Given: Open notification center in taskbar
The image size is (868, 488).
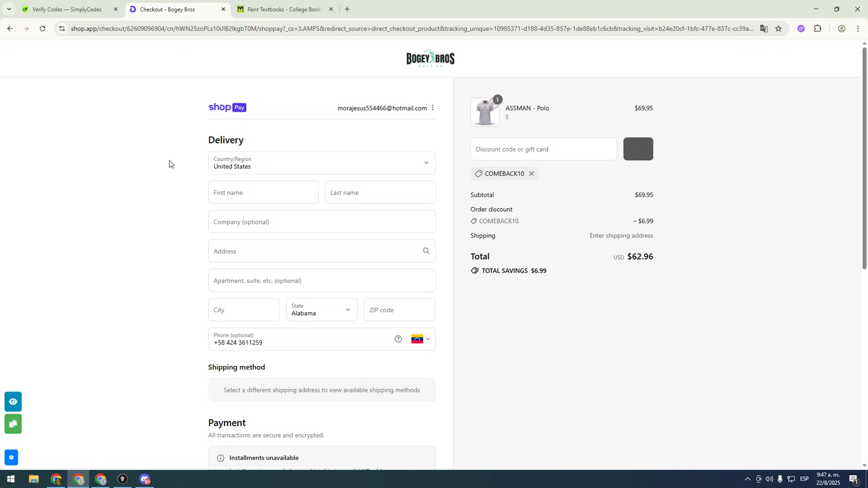Looking at the screenshot, I should [854, 479].
